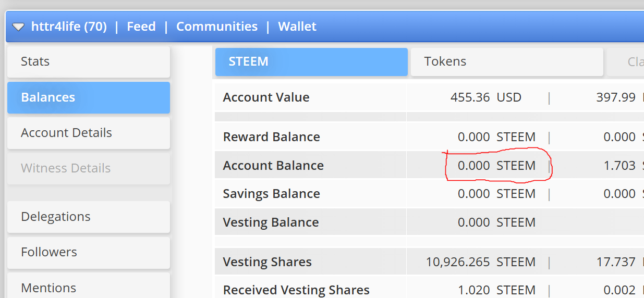Click the 17.737 vesting shares value

click(616, 262)
